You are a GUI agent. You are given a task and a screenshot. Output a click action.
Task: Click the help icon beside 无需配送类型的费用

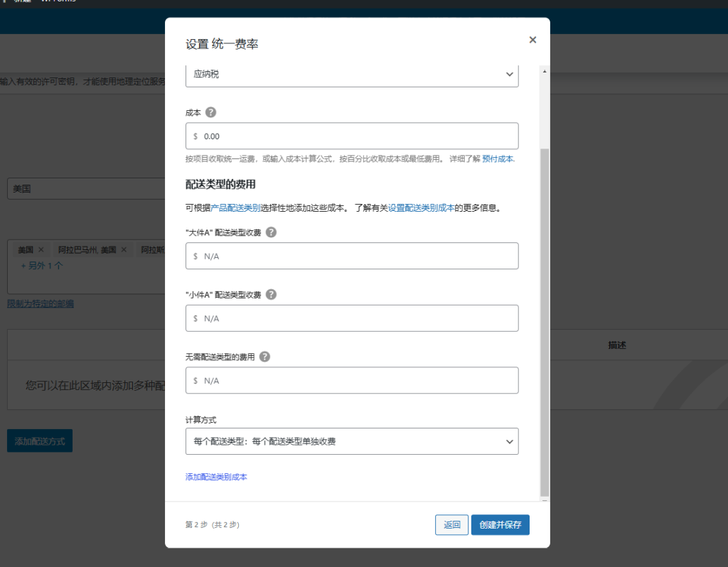[264, 357]
